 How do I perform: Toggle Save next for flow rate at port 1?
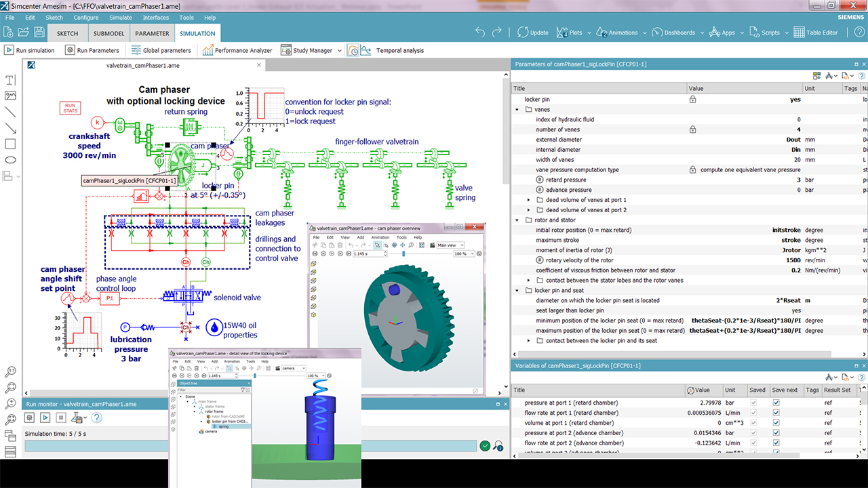[776, 413]
